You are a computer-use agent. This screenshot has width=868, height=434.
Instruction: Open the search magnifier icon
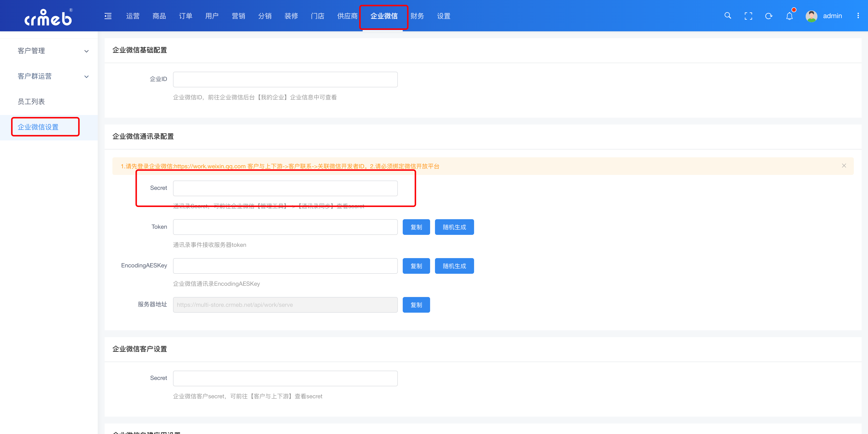point(727,16)
